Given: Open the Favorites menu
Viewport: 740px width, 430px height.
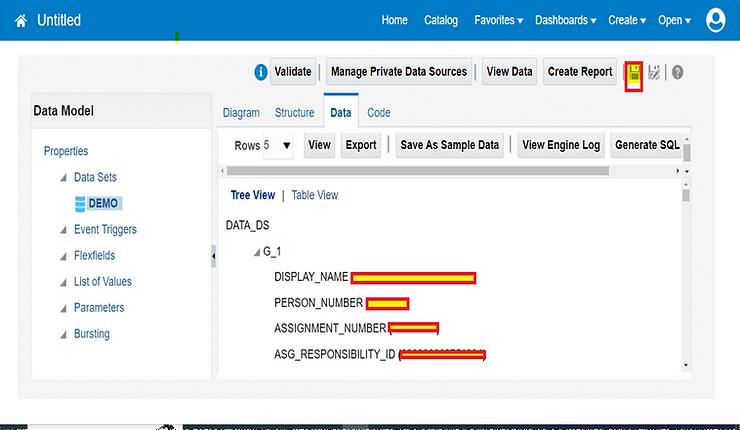Looking at the screenshot, I should [x=498, y=20].
